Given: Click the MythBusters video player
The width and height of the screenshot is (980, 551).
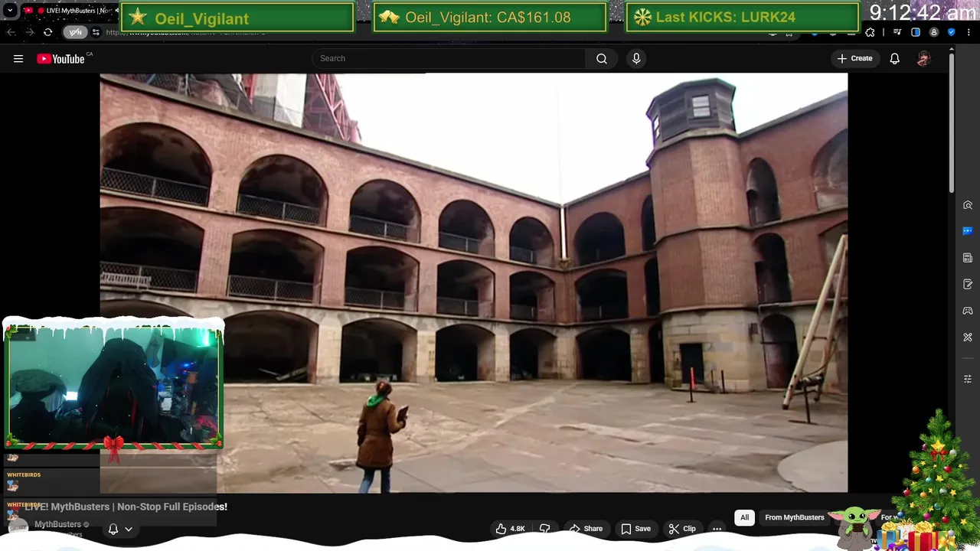Looking at the screenshot, I should 473,282.
